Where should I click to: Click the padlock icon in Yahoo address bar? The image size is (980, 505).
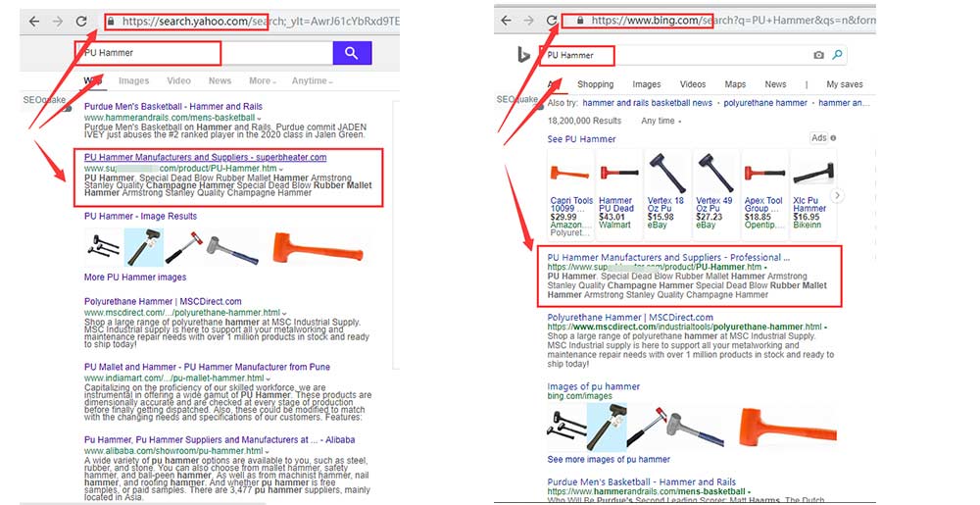pos(111,22)
